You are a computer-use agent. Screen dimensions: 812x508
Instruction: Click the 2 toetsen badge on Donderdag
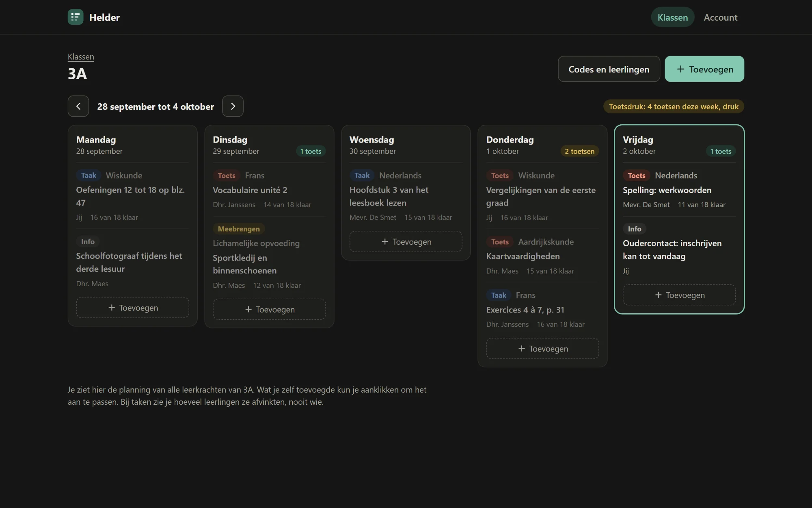tap(579, 151)
